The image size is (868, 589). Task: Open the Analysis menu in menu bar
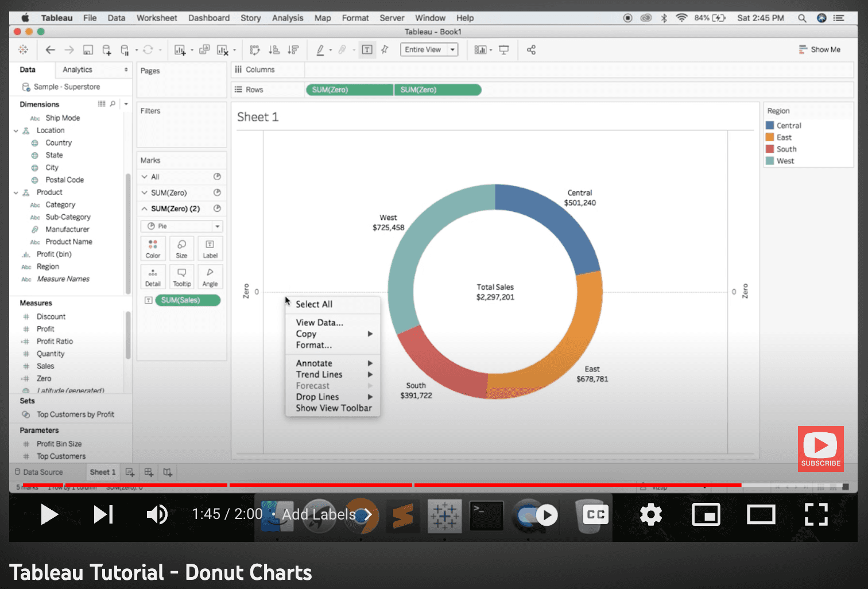coord(287,18)
